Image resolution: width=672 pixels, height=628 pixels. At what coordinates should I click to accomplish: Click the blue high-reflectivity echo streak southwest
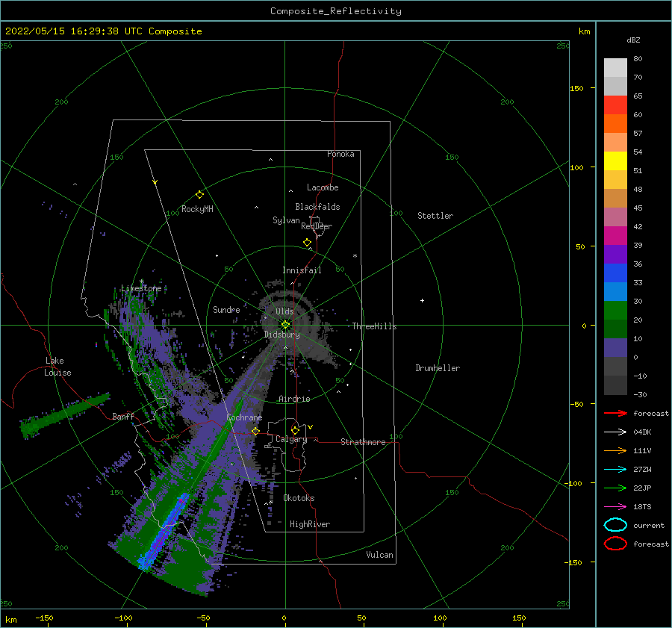click(x=164, y=532)
